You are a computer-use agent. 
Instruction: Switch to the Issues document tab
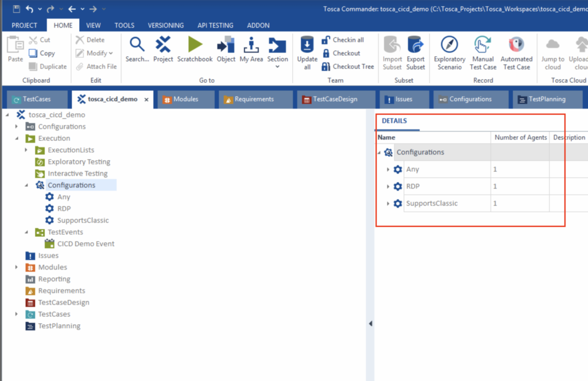(x=404, y=99)
